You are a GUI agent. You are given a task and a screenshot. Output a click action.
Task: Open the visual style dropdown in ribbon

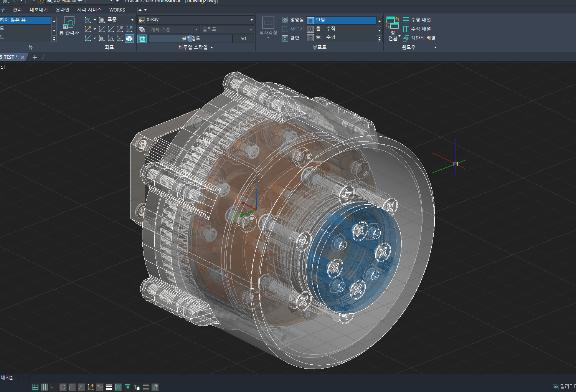[196, 20]
